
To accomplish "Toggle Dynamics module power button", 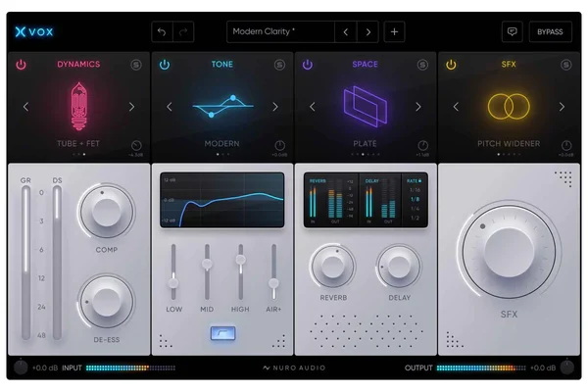I will pos(22,66).
